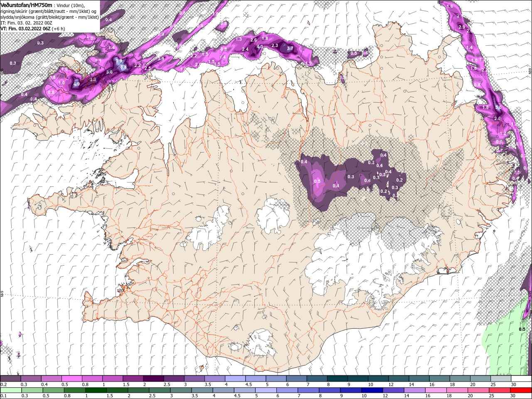This screenshot has height=399, width=532.
Task: Click the 2.3 value in the northern band
Action: (x=274, y=45)
